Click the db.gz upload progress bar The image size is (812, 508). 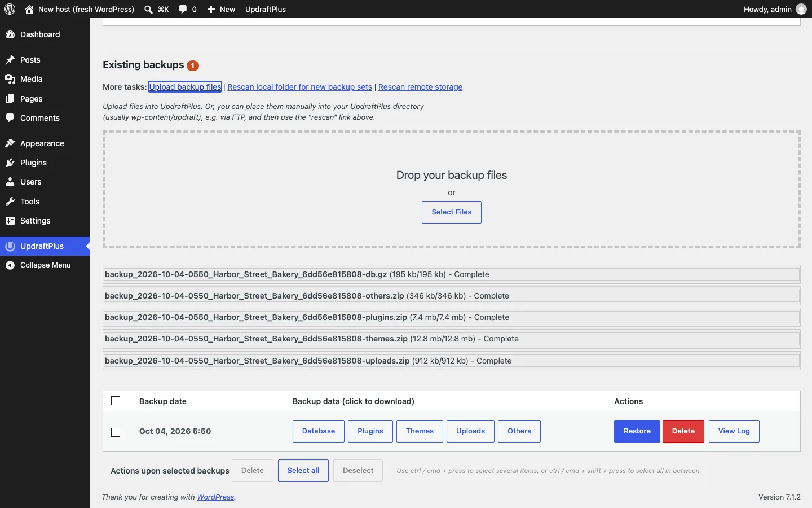452,274
